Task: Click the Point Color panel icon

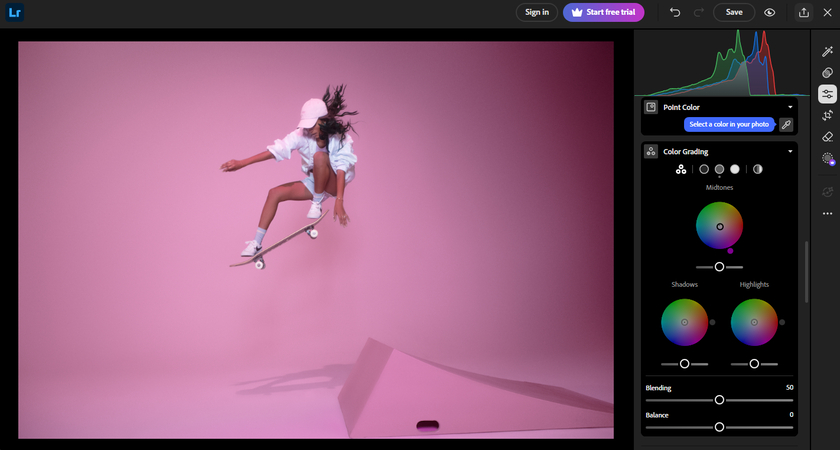Action: coord(651,107)
